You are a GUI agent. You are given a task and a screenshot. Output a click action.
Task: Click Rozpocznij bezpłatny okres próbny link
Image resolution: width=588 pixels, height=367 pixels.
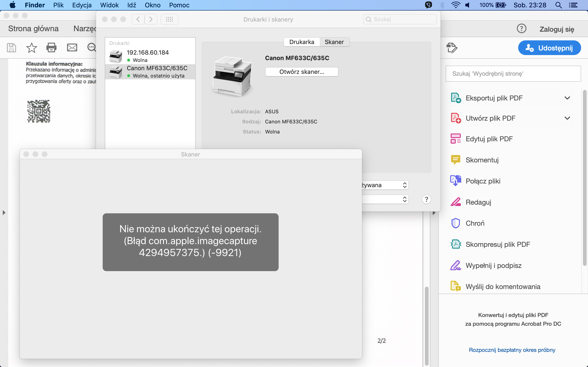pyautogui.click(x=512, y=350)
